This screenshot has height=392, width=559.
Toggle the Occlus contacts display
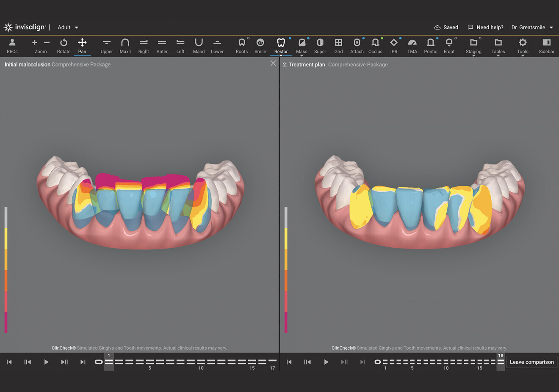[x=375, y=46]
